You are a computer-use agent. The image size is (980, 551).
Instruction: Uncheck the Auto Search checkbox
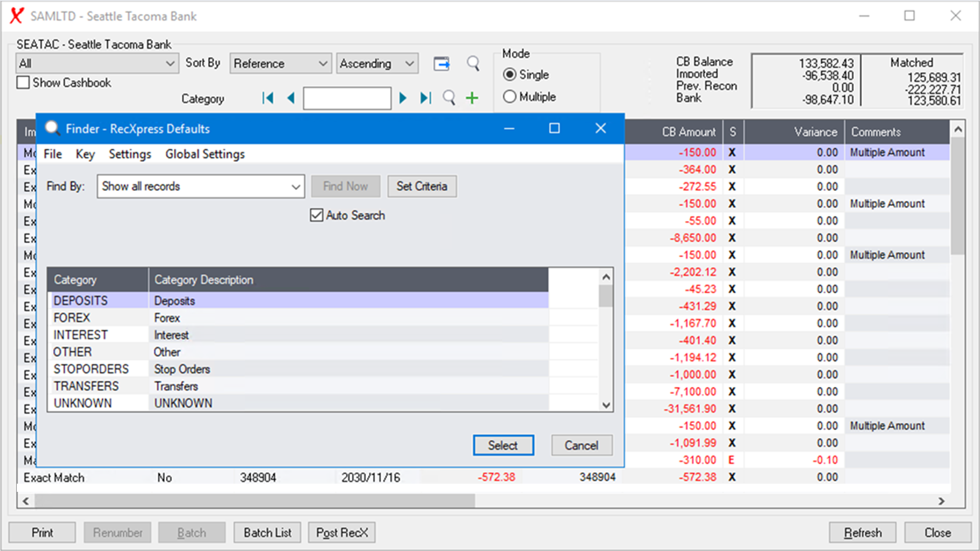tap(316, 215)
